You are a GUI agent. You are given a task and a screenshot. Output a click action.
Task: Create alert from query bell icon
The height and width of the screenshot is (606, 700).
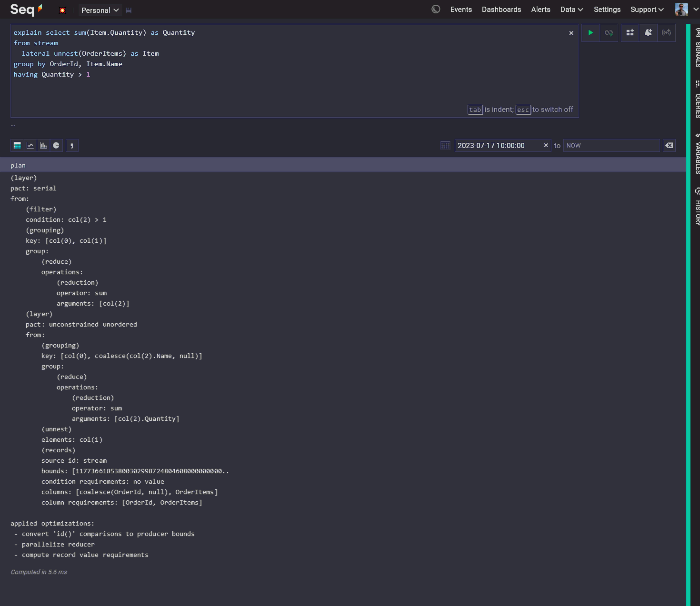(x=648, y=33)
